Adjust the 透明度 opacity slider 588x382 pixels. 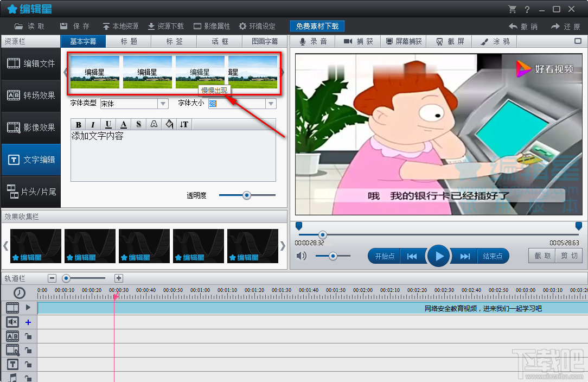pyautogui.click(x=247, y=195)
